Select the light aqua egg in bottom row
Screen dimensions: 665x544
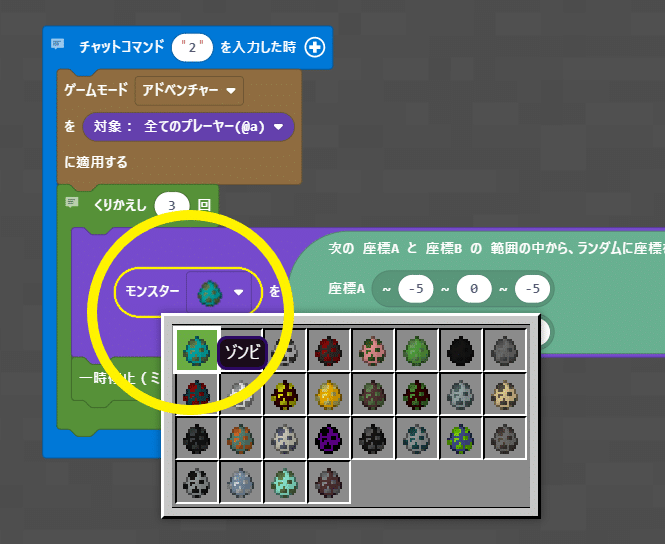tap(285, 483)
